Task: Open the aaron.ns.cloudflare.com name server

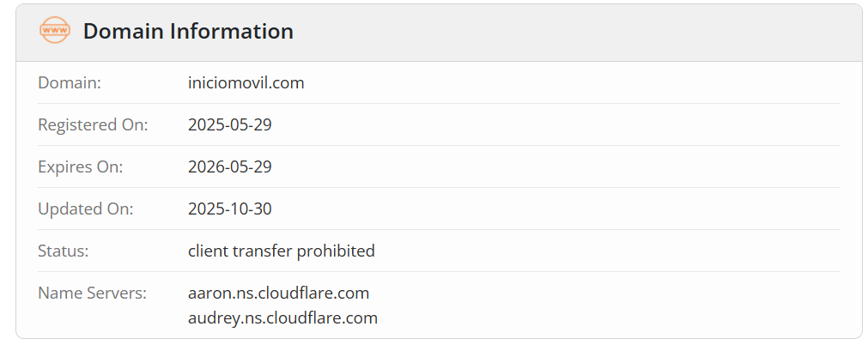Action: (278, 294)
